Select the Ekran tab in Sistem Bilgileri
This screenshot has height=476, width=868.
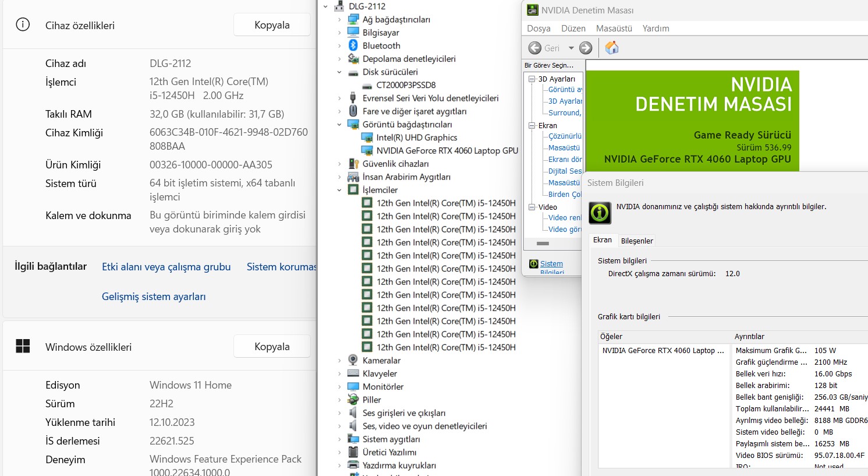click(603, 239)
